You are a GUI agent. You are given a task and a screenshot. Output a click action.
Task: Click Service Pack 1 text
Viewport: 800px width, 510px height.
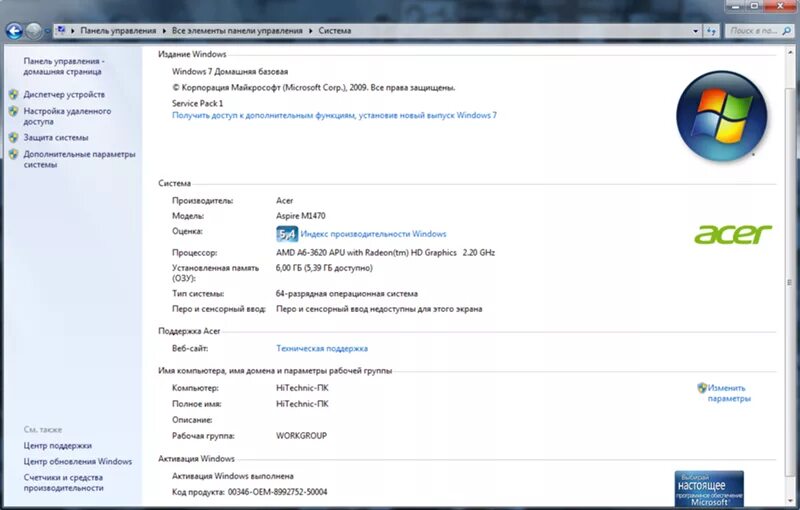tap(197, 104)
